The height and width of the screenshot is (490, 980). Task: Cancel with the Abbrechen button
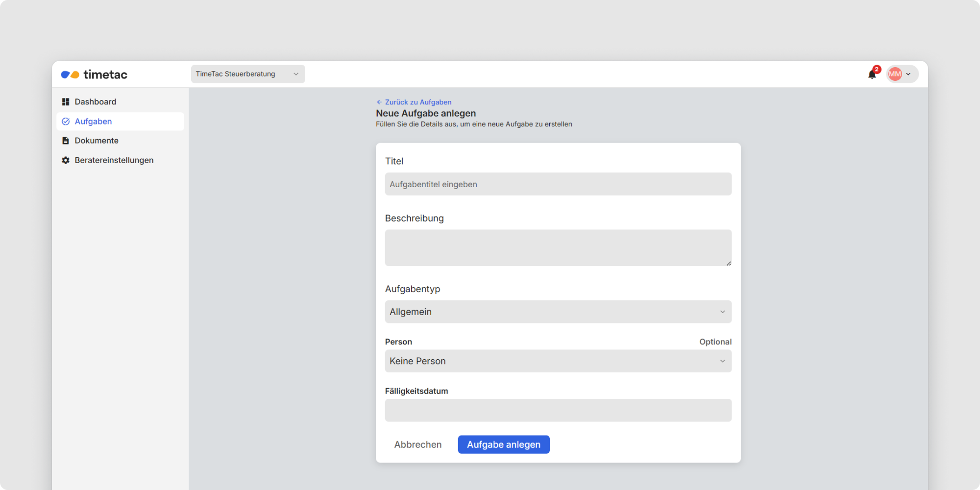(417, 444)
